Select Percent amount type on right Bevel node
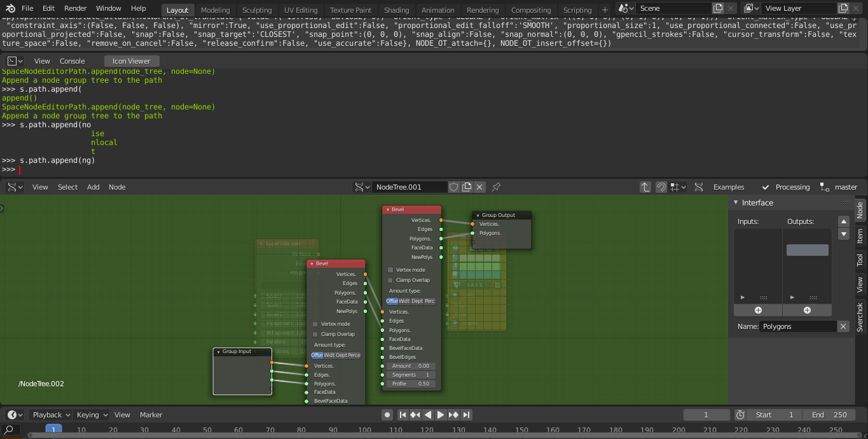The image size is (868, 439). tap(430, 301)
